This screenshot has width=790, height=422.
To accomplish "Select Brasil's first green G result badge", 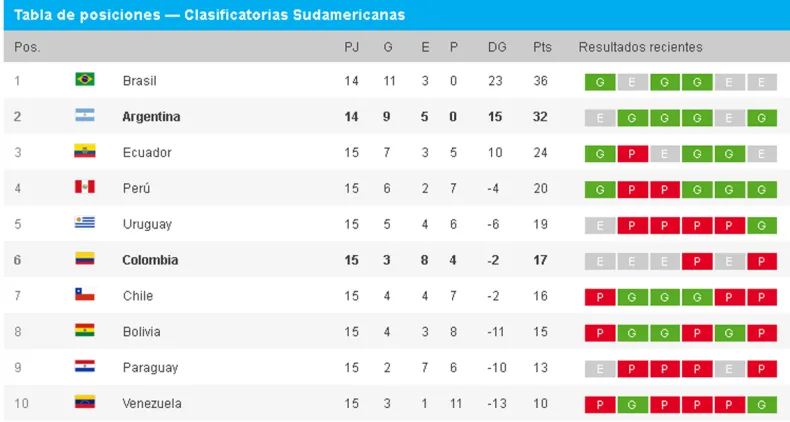I will point(600,82).
